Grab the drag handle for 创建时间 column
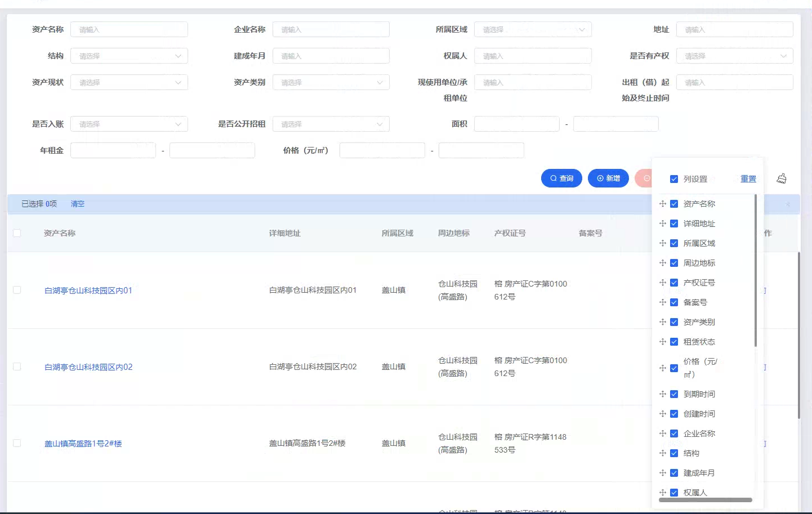812x514 pixels. pyautogui.click(x=663, y=414)
